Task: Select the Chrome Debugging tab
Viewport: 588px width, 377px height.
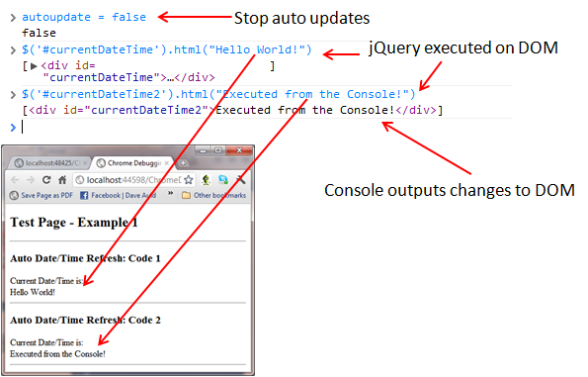Action: click(x=133, y=162)
